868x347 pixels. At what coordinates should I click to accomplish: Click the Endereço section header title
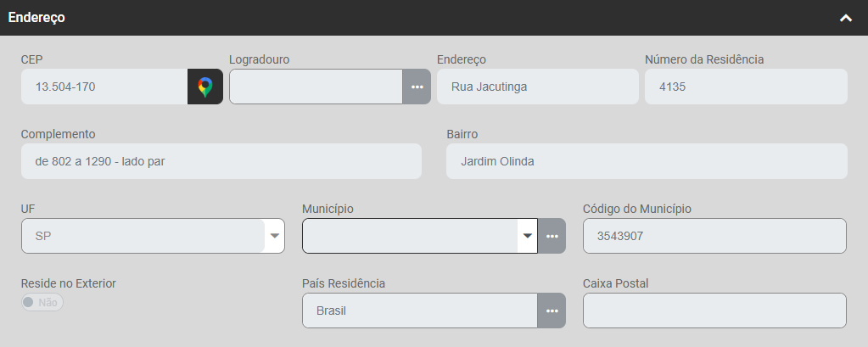[x=36, y=17]
